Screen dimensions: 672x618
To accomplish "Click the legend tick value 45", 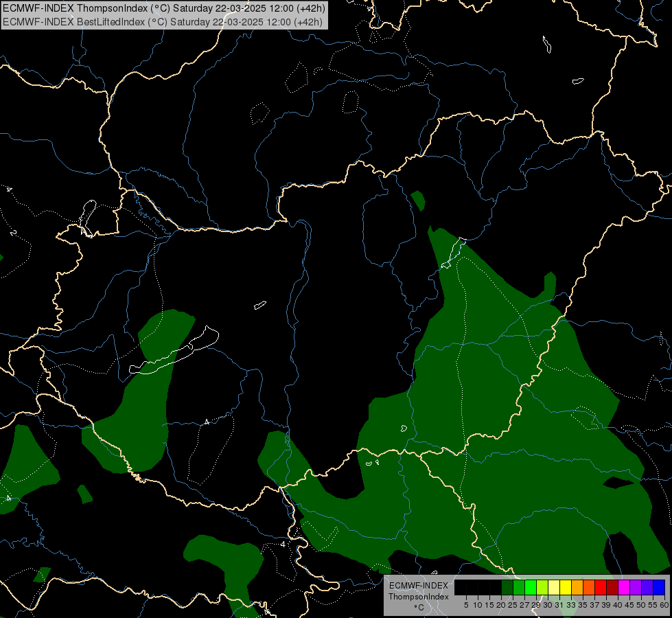I will (629, 605).
